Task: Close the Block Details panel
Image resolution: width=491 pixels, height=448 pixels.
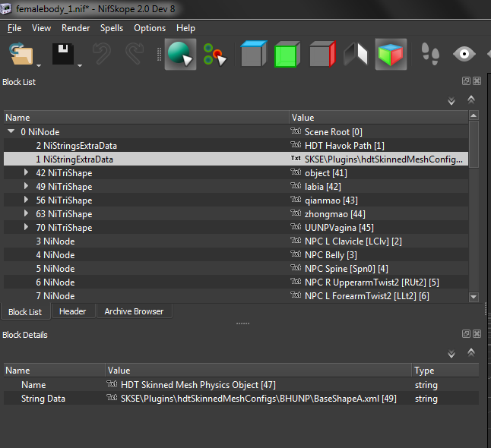Action: (477, 334)
